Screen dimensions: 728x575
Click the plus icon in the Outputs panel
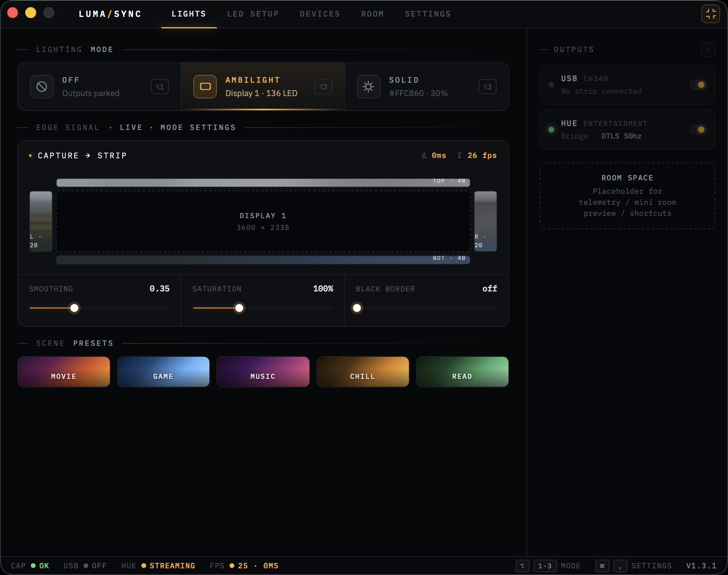707,50
